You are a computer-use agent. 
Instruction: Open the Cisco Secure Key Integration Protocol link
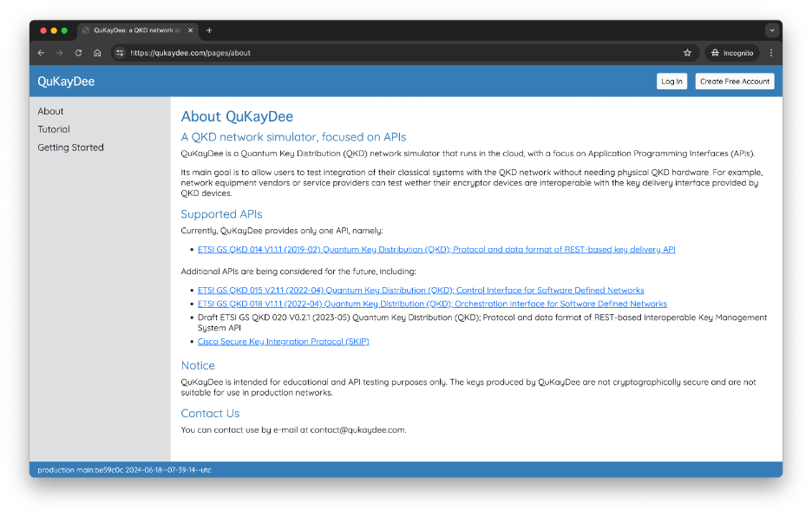coord(283,342)
